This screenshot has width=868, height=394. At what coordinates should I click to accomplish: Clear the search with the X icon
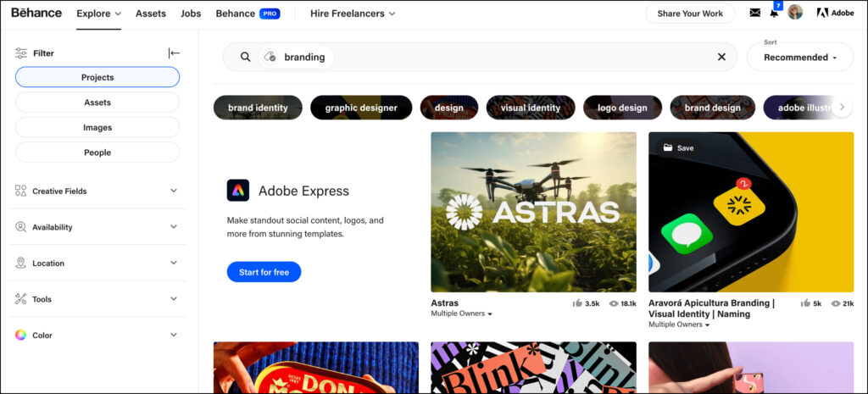[x=721, y=57]
